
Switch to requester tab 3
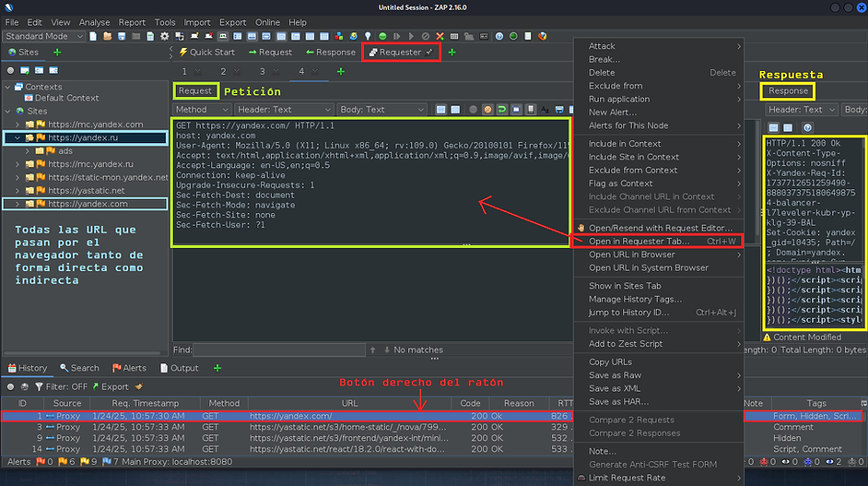point(262,72)
